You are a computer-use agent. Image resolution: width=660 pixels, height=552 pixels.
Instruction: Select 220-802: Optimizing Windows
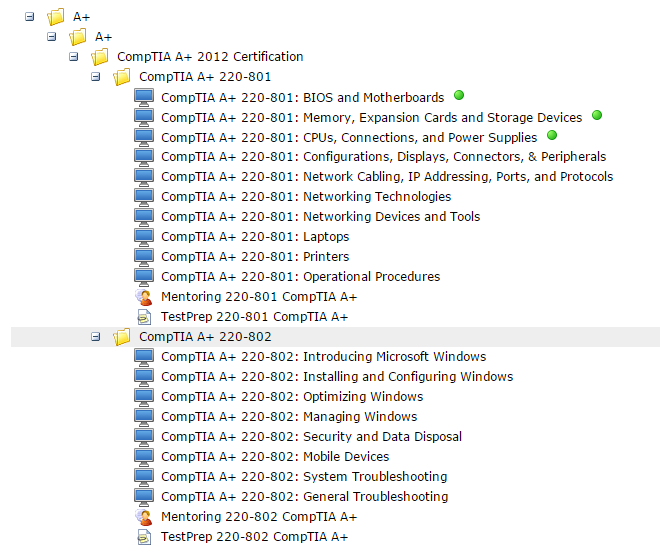pos(292,397)
